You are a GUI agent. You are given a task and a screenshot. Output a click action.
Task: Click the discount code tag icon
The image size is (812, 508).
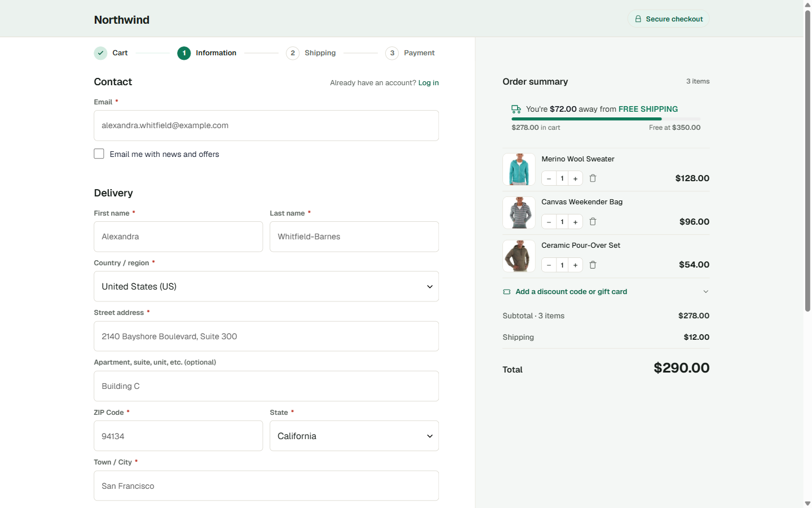[x=506, y=292]
